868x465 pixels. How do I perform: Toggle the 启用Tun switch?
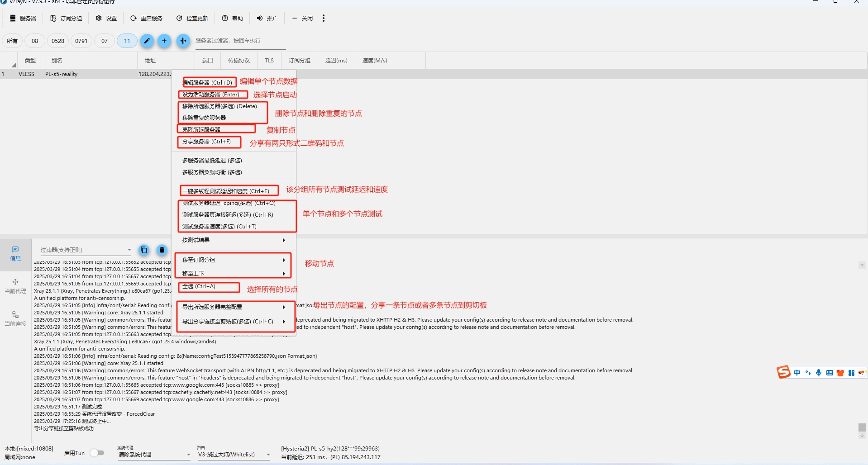(x=97, y=453)
